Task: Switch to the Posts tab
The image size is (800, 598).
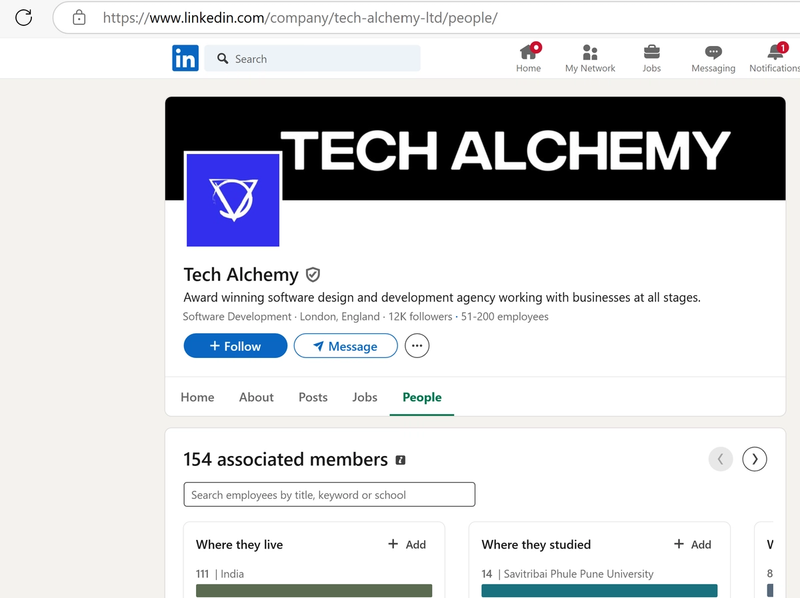Action: 313,397
